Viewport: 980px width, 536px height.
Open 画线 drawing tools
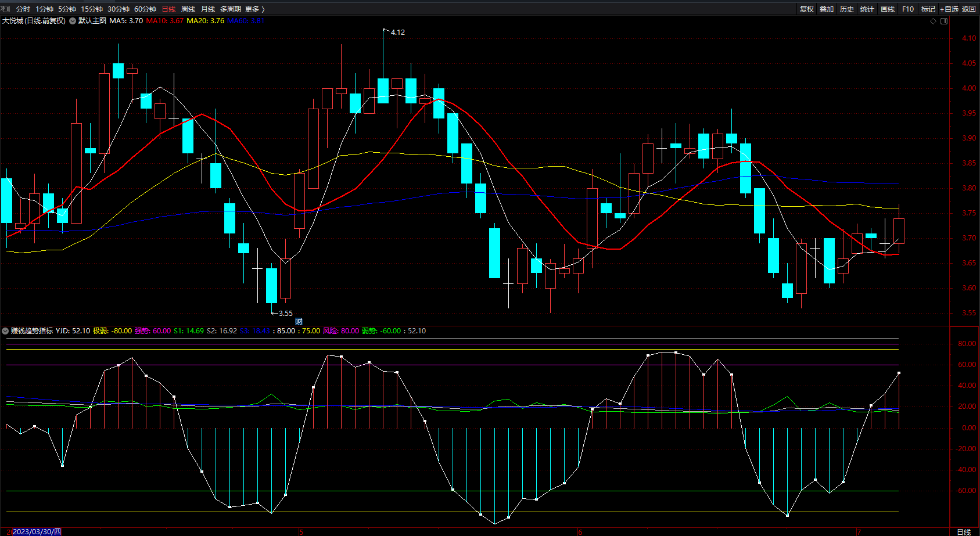coord(887,9)
